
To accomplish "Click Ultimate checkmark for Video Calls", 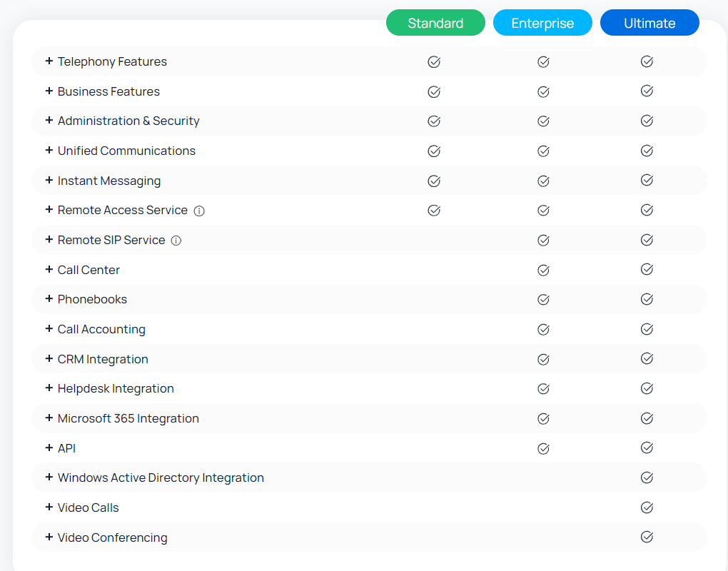I will [x=647, y=507].
